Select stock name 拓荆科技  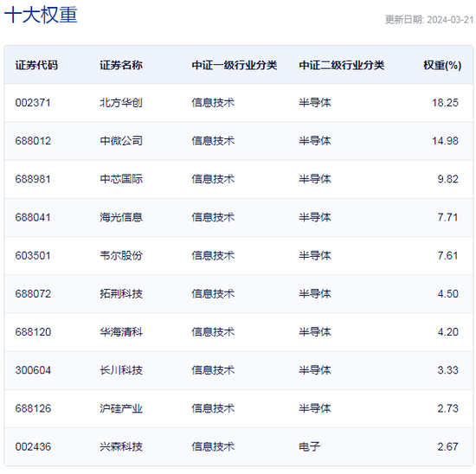tap(121, 294)
